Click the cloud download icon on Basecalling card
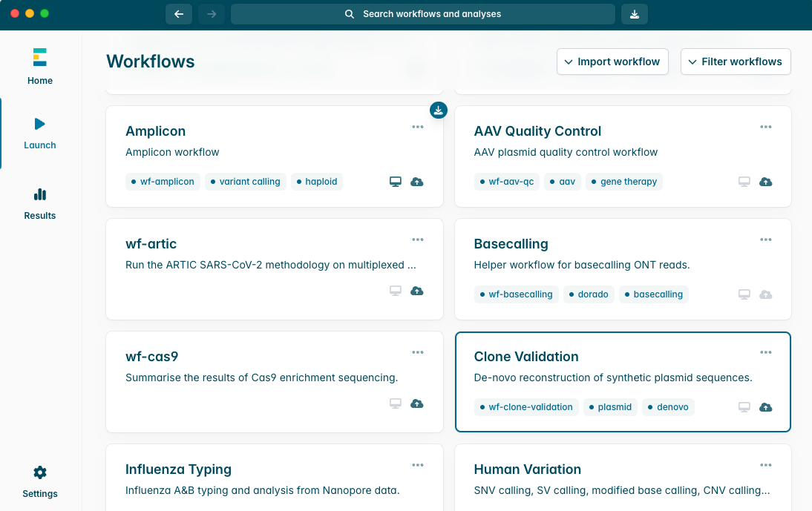Image resolution: width=812 pixels, height=511 pixels. coord(765,294)
